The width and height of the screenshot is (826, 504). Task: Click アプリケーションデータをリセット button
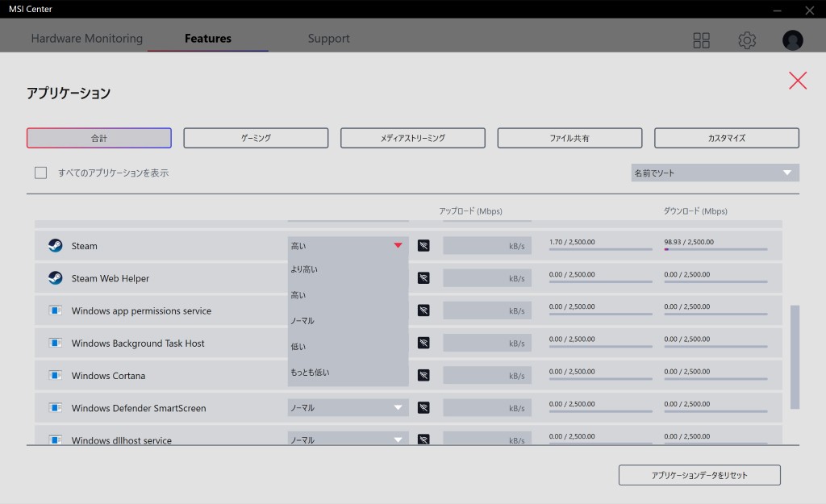coord(699,475)
